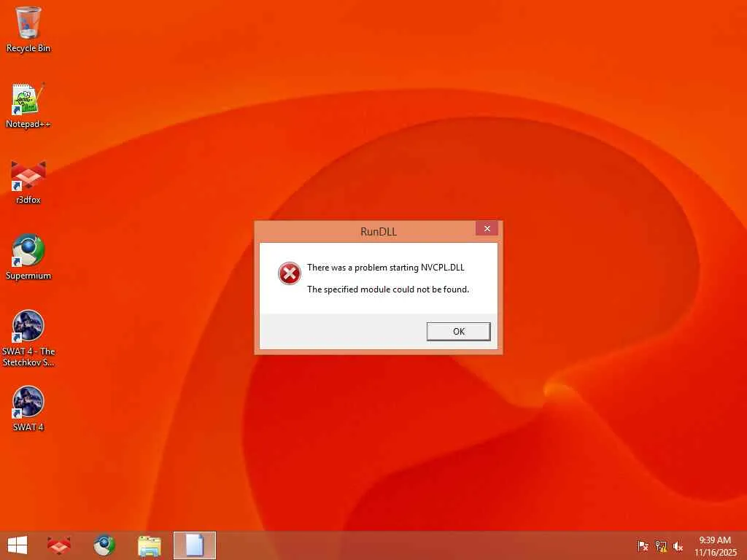
Task: Select the SWAT 4 desktop shortcut
Action: pos(28,408)
